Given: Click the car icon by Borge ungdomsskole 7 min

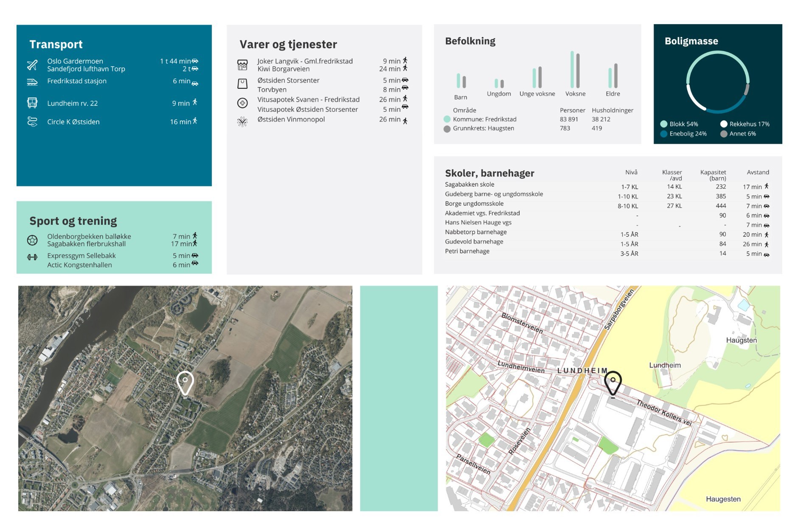Looking at the screenshot, I should [x=767, y=206].
